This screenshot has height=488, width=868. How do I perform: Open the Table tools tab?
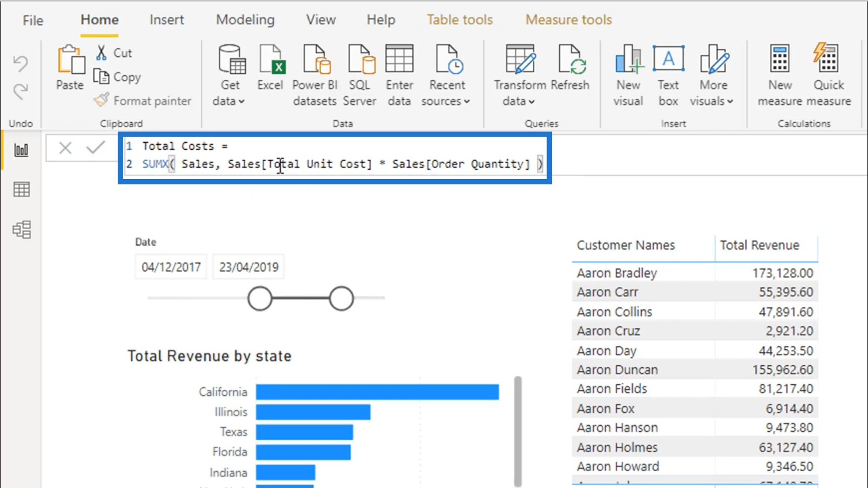click(459, 20)
